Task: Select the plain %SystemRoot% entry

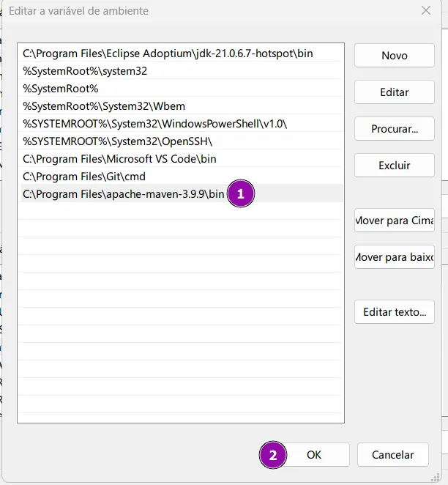Action: click(x=61, y=89)
